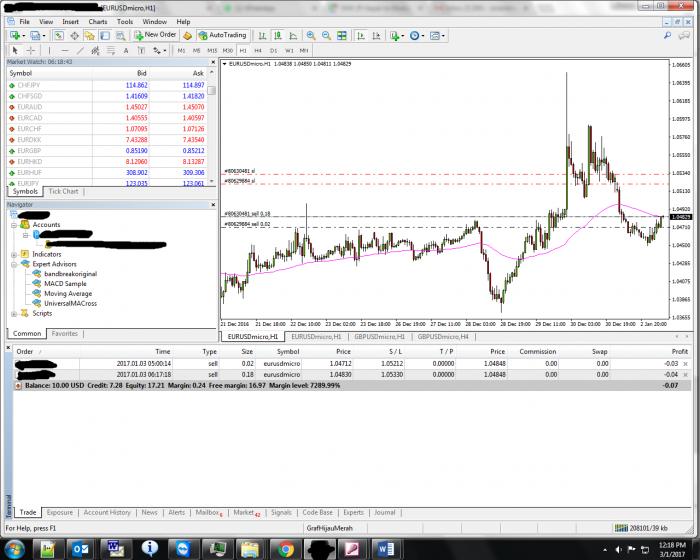
Task: Click the connection status bars indicator
Action: click(621, 528)
